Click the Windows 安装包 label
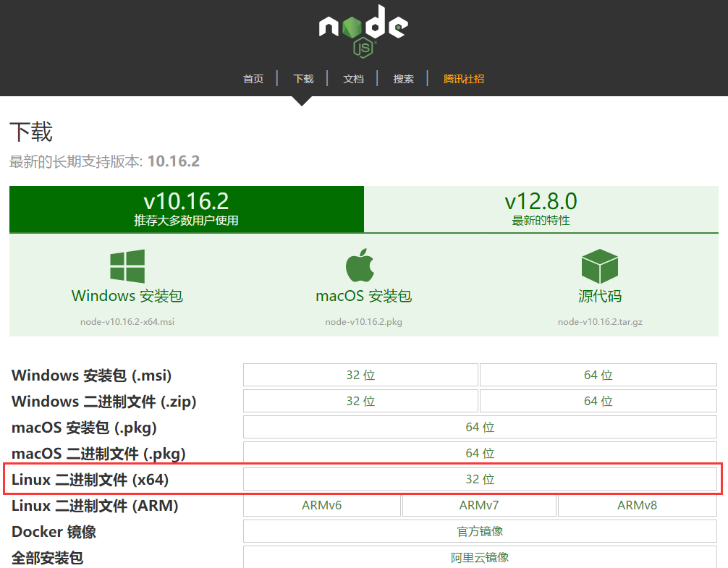Screen dimensions: 728x568 click(127, 296)
